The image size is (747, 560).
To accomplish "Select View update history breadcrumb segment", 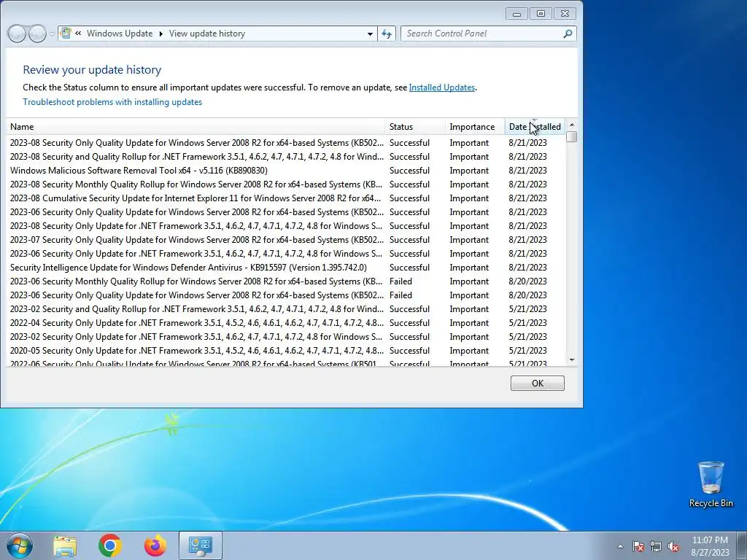I will [x=206, y=34].
